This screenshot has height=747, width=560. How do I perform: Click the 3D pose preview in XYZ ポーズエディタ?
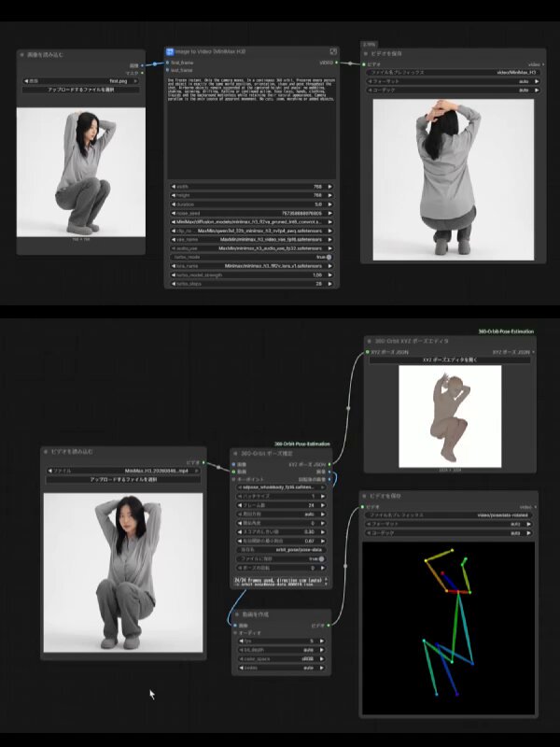pyautogui.click(x=450, y=416)
